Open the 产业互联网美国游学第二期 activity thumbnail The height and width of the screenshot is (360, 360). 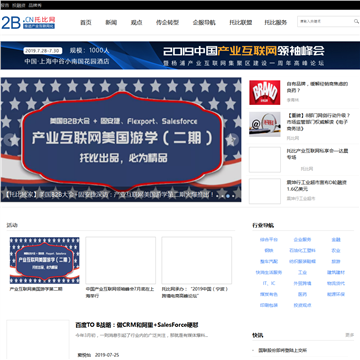coord(45,260)
